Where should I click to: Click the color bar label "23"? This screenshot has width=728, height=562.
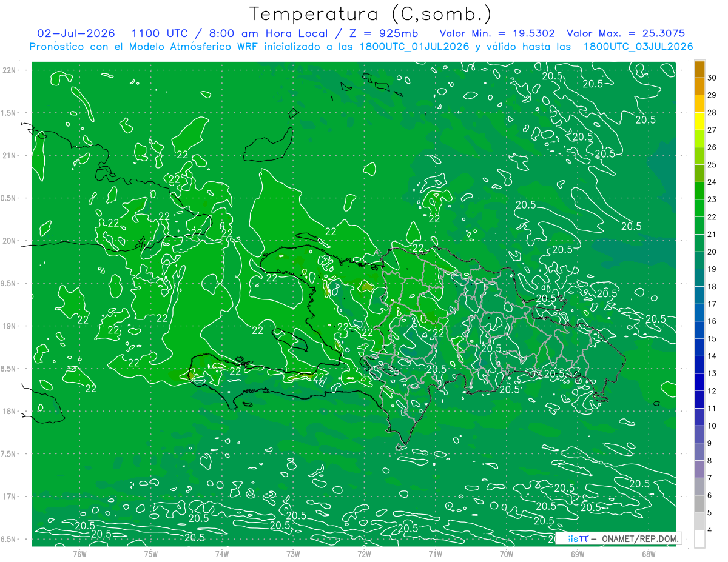click(712, 199)
